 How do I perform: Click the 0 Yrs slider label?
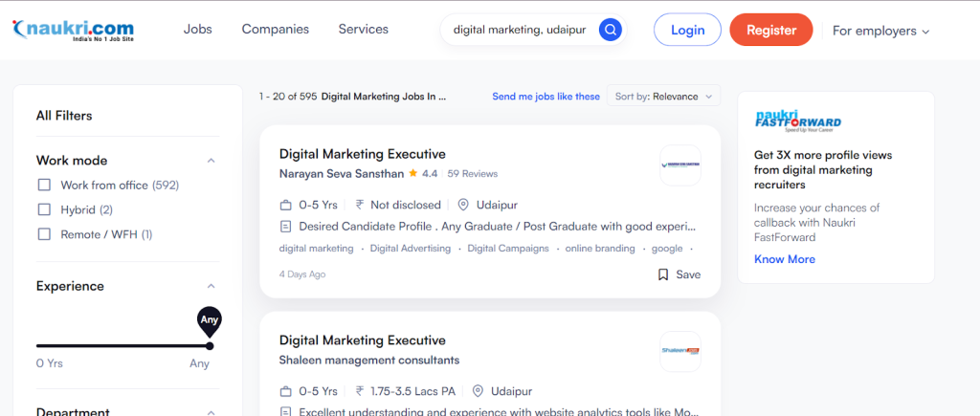tap(50, 363)
